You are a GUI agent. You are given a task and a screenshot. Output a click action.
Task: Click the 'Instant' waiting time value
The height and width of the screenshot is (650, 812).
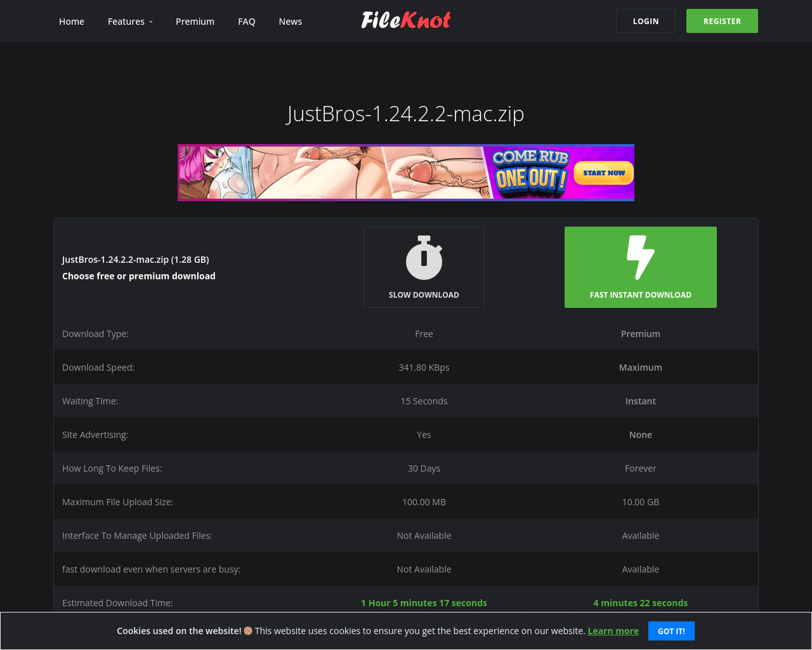[641, 401]
